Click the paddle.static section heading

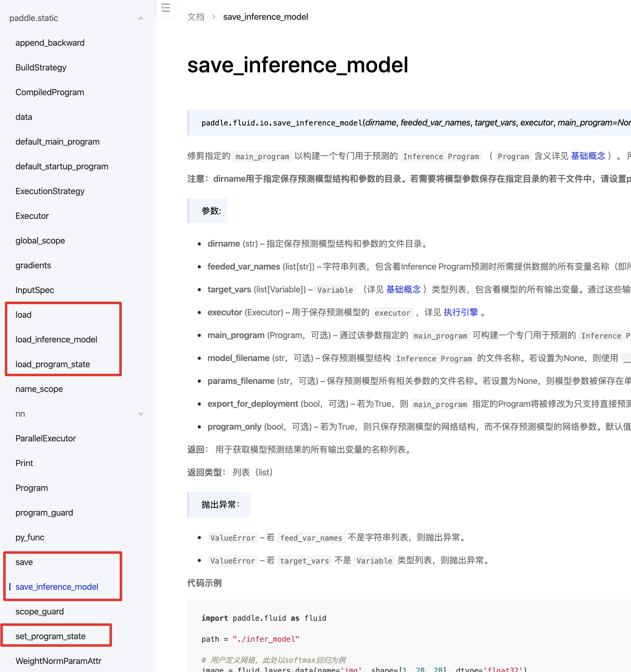pos(33,18)
